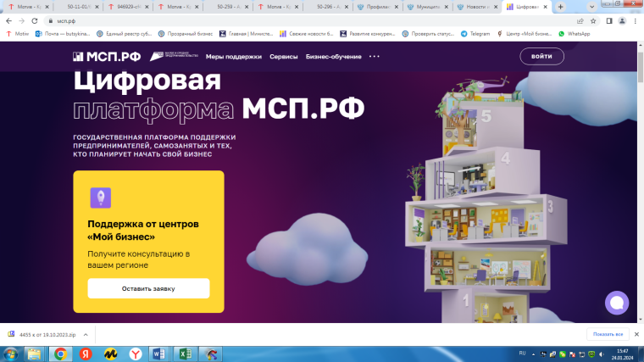Launch Yandex from taskbar Я icon
This screenshot has width=644, height=362.
point(86,354)
